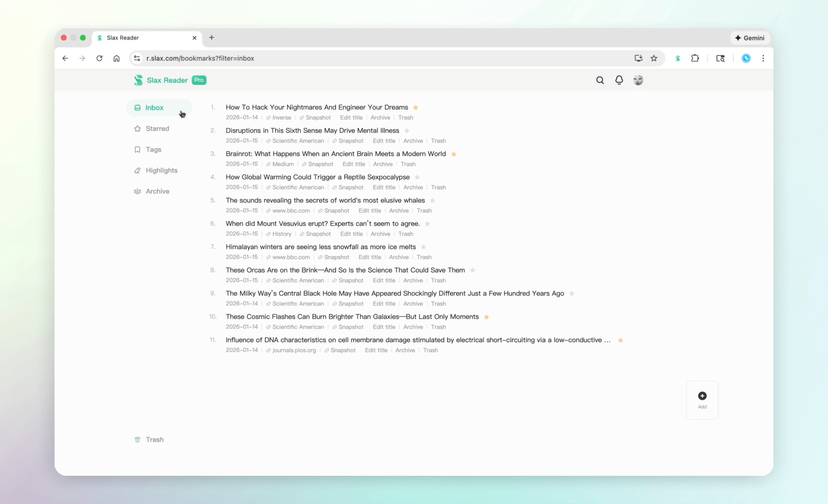Open the profile avatar menu
The height and width of the screenshot is (504, 828).
tap(638, 80)
